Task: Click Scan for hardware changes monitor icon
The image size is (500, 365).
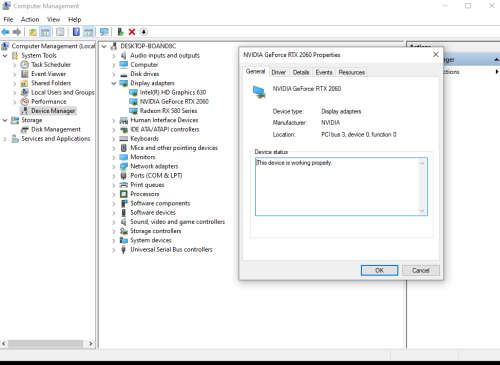Action: pyautogui.click(x=104, y=32)
